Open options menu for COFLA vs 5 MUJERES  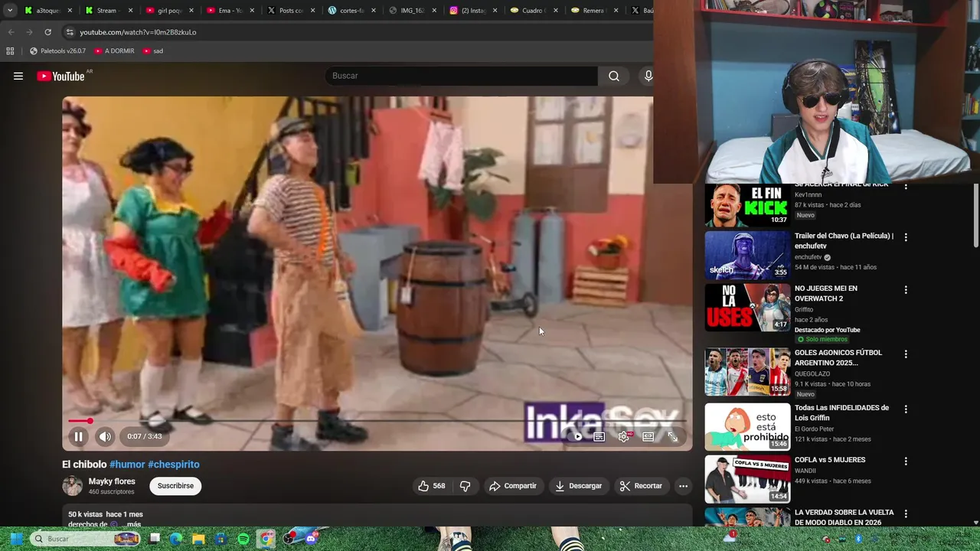pos(906,461)
